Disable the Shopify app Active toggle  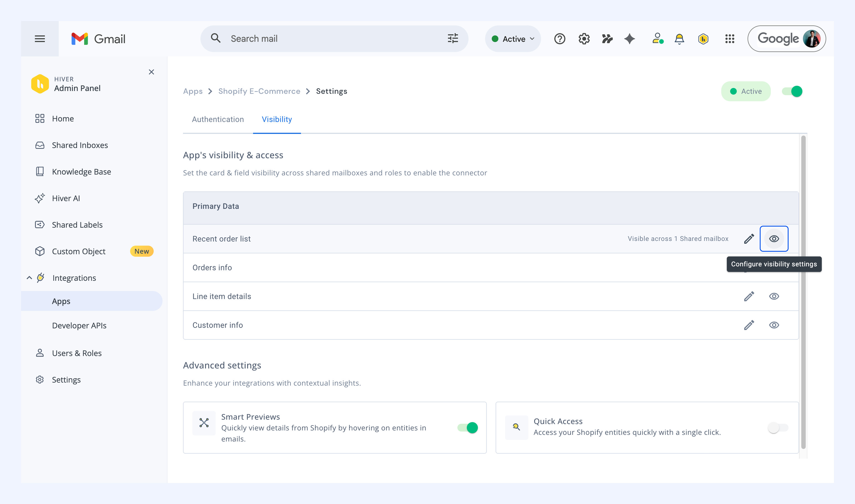click(792, 91)
